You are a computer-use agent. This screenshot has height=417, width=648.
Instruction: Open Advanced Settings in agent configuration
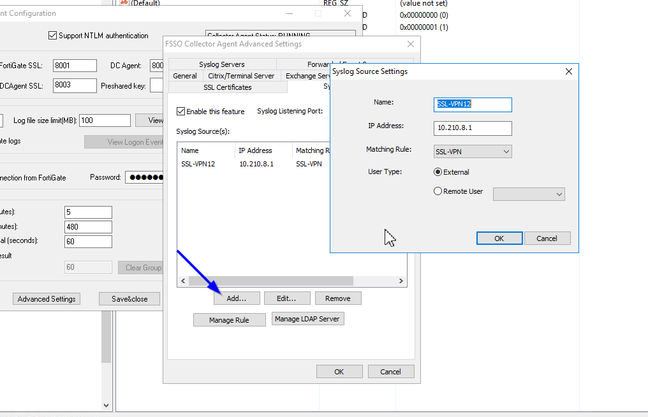coord(46,299)
